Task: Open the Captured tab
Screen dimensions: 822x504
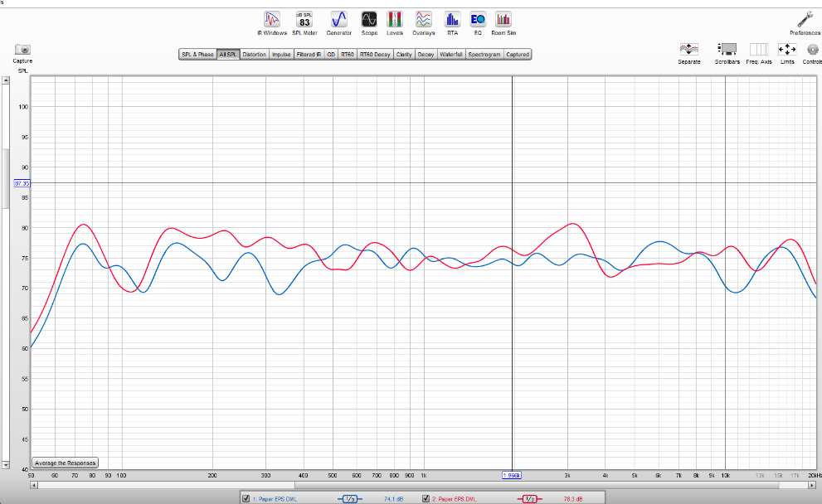Action: click(x=518, y=55)
